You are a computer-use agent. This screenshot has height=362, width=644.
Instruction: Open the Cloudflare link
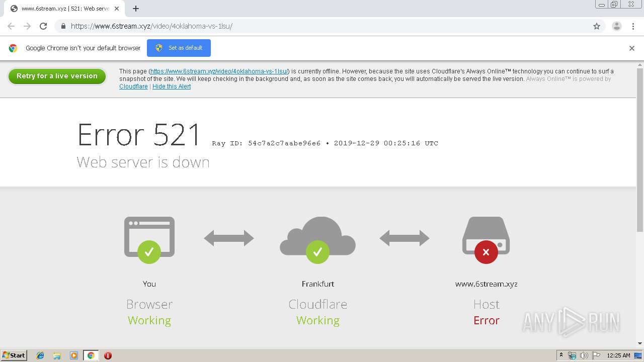(x=133, y=86)
